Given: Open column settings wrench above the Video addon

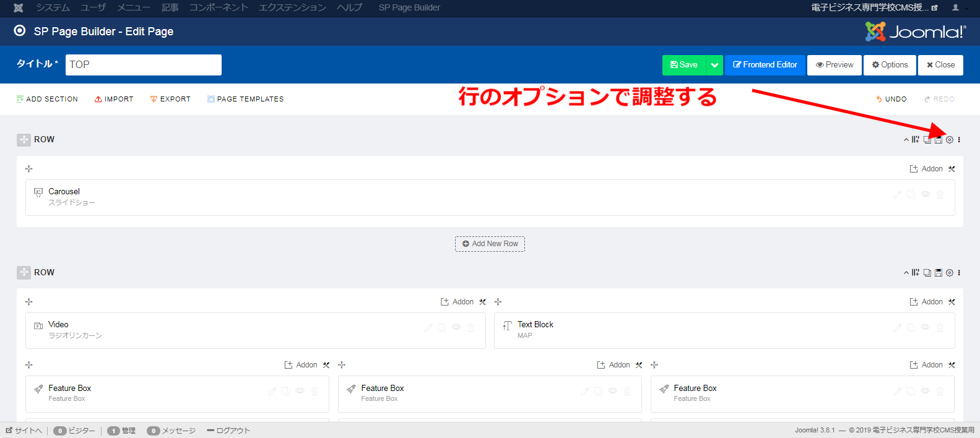Looking at the screenshot, I should point(482,302).
